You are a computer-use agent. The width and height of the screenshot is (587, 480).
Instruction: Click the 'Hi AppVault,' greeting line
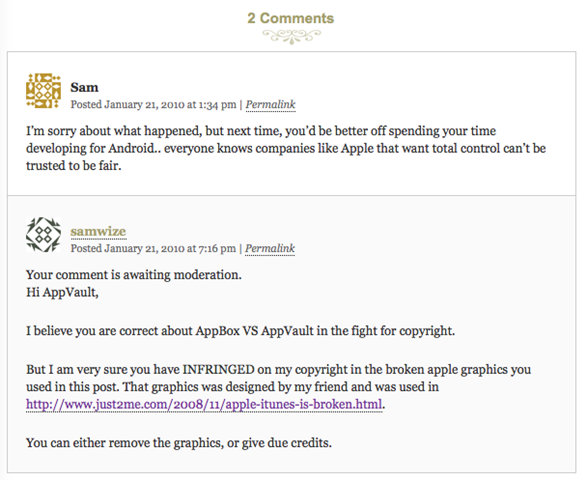pos(62,292)
